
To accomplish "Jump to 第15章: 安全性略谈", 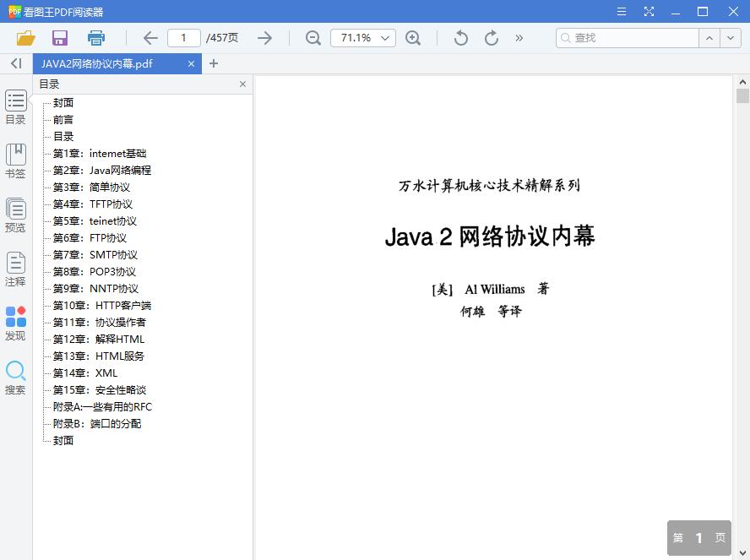I will [100, 390].
